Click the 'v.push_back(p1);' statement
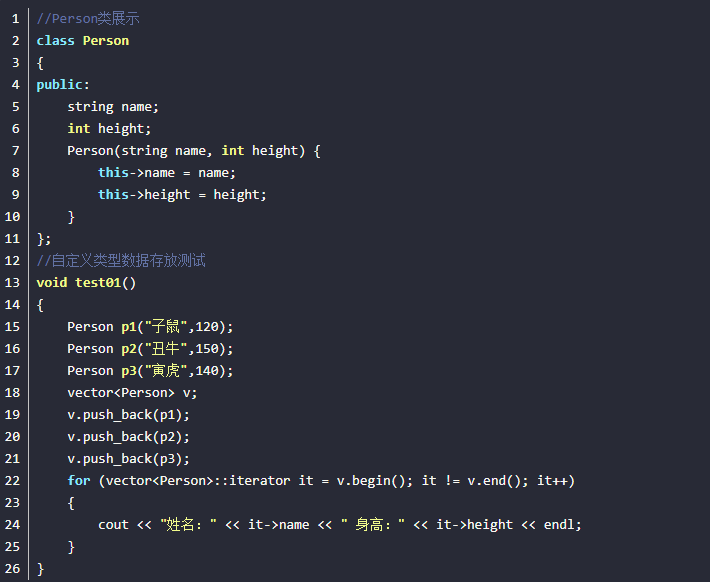The width and height of the screenshot is (710, 582). click(x=128, y=415)
